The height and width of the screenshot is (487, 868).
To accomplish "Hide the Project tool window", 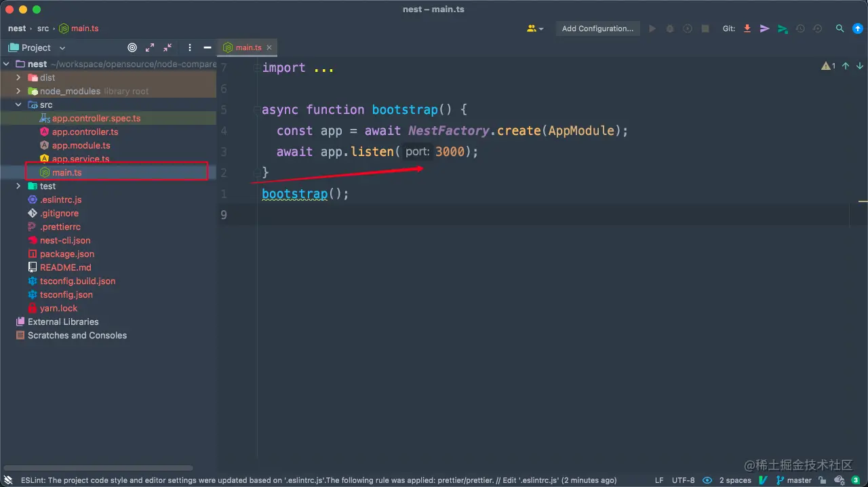I will [x=207, y=47].
